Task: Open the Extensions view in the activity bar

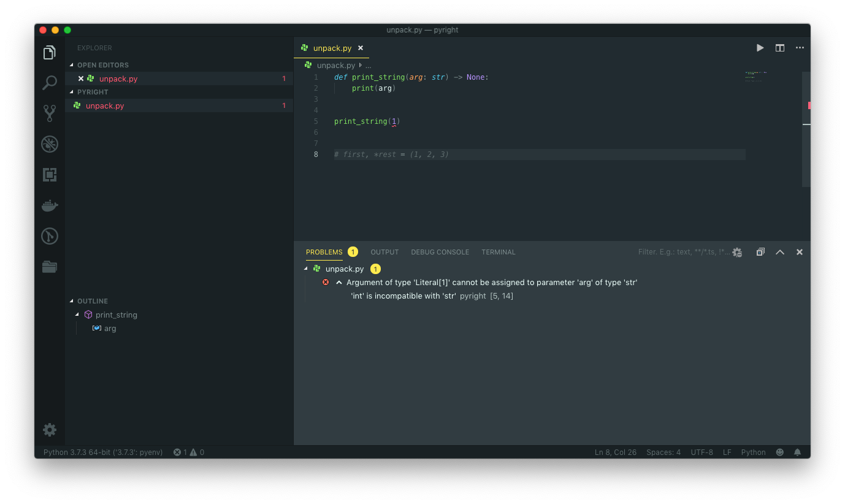Action: (x=49, y=175)
